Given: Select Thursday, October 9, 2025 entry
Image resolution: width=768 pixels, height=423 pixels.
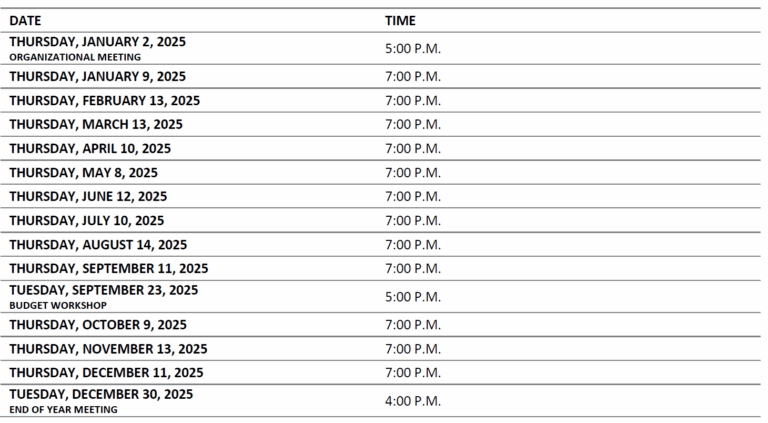Looking at the screenshot, I should pyautogui.click(x=98, y=325).
